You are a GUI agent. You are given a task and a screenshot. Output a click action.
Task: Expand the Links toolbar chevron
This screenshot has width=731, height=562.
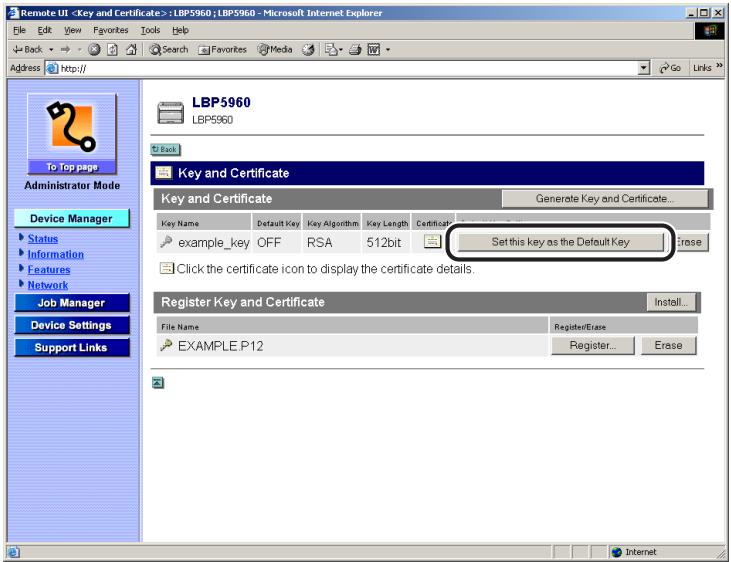coord(719,66)
